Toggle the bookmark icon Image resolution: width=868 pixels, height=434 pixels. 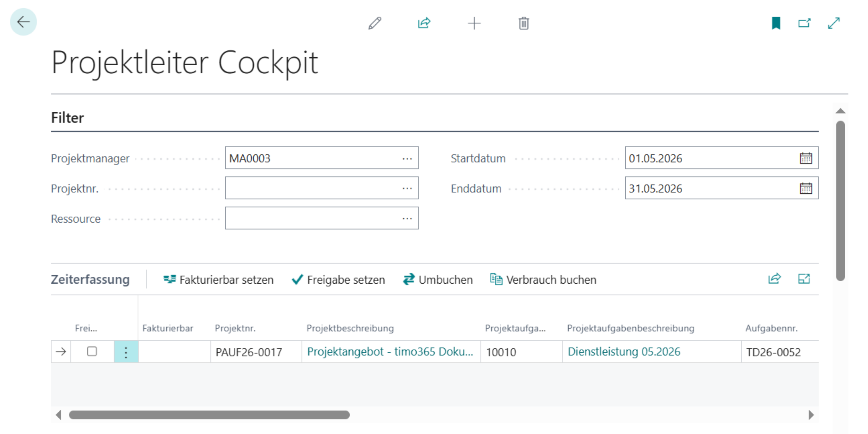tap(776, 23)
